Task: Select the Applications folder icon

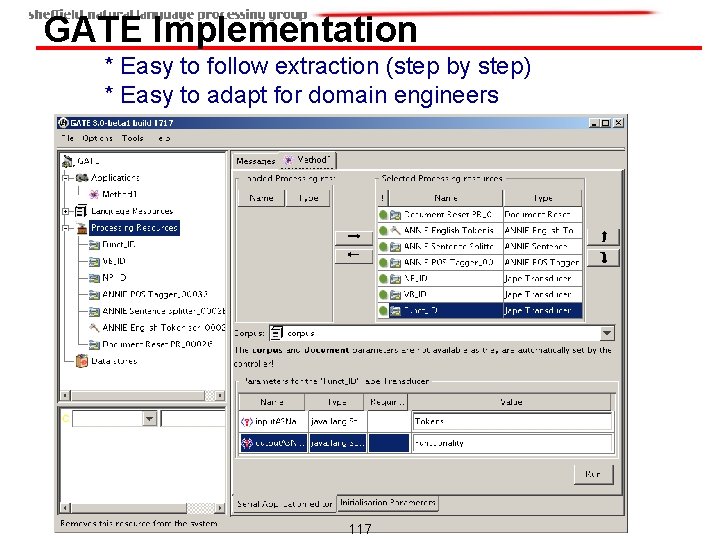Action: 82,178
